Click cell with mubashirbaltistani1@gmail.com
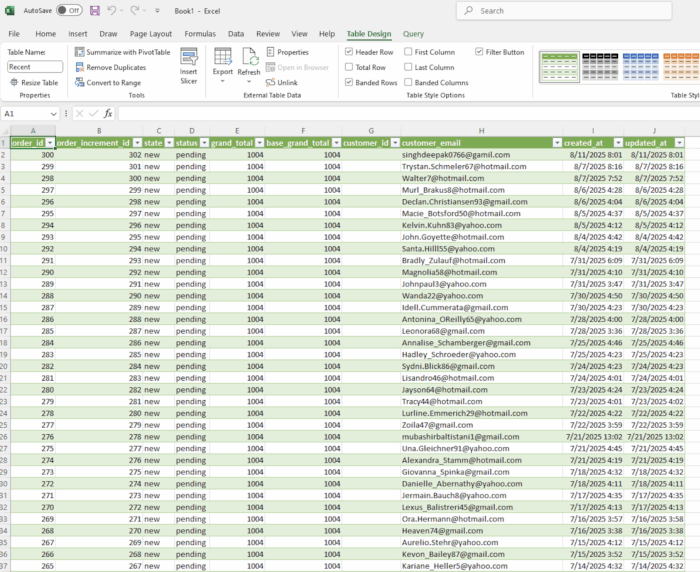 [481, 437]
